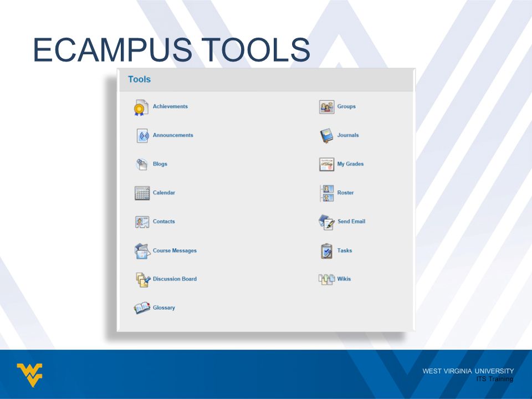Screen dimensions: 532x399
Task: Click the Discussion Board icon
Action: [143, 279]
